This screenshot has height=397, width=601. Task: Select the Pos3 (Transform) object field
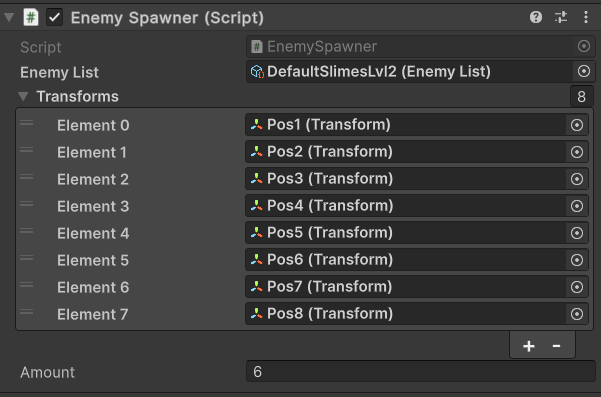417,179
